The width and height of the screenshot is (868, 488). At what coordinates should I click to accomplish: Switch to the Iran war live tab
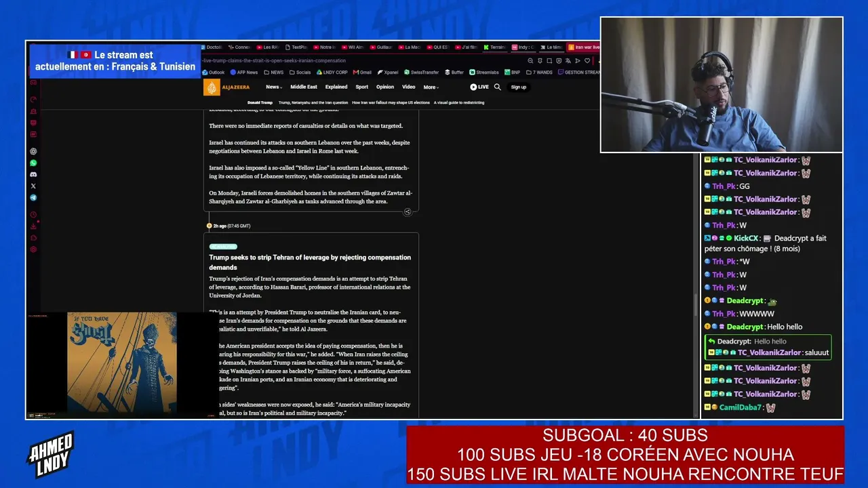[x=583, y=47]
